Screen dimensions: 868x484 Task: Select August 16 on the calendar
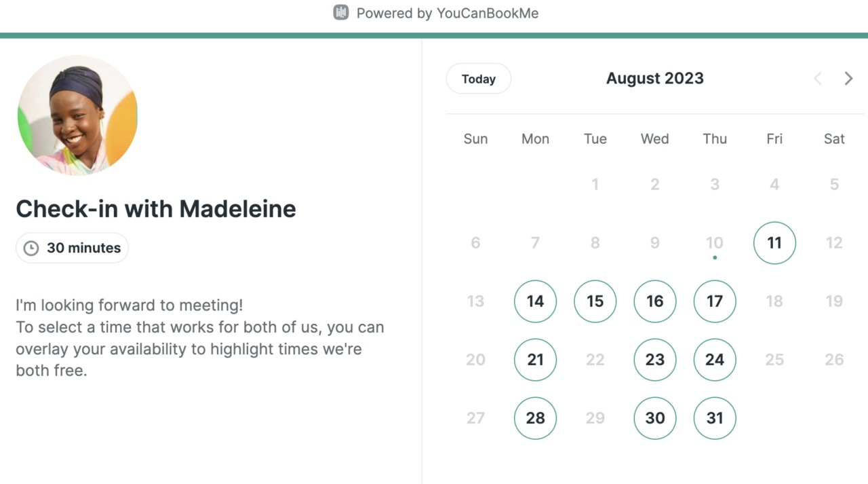click(654, 301)
